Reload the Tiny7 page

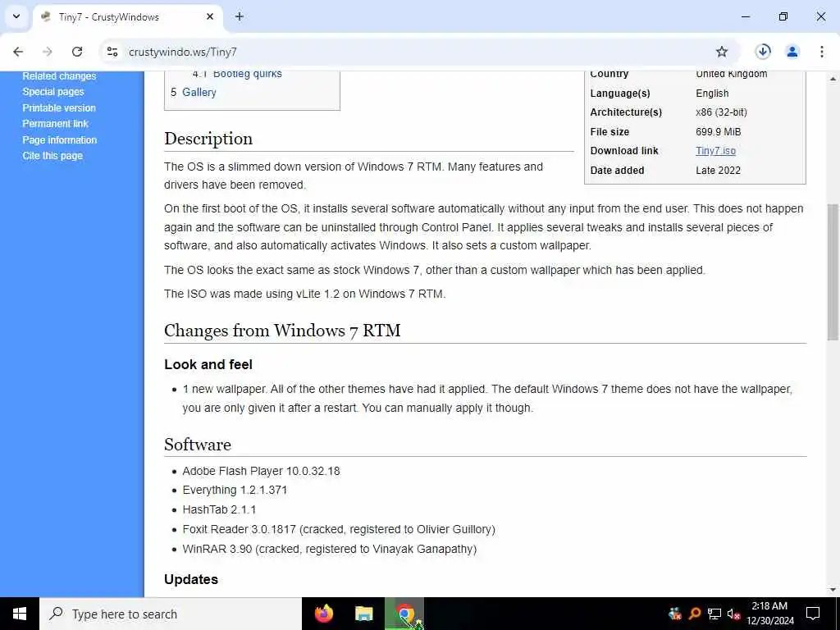click(77, 52)
